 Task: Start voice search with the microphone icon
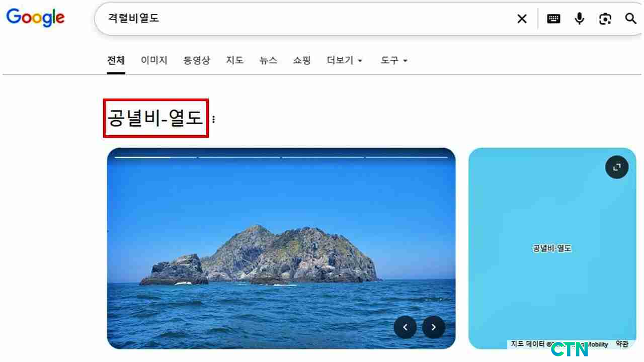click(580, 19)
